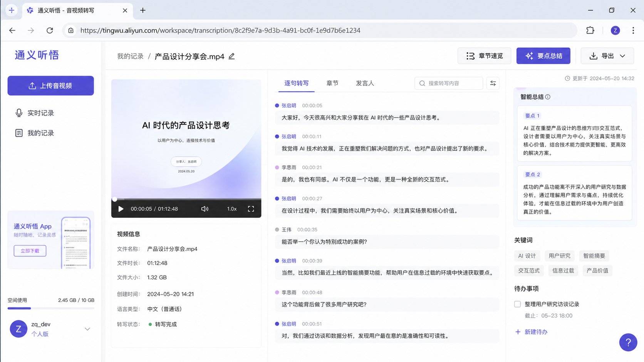Click the info icon next to 智能总结
Screen dimensions: 644x362
click(x=548, y=97)
